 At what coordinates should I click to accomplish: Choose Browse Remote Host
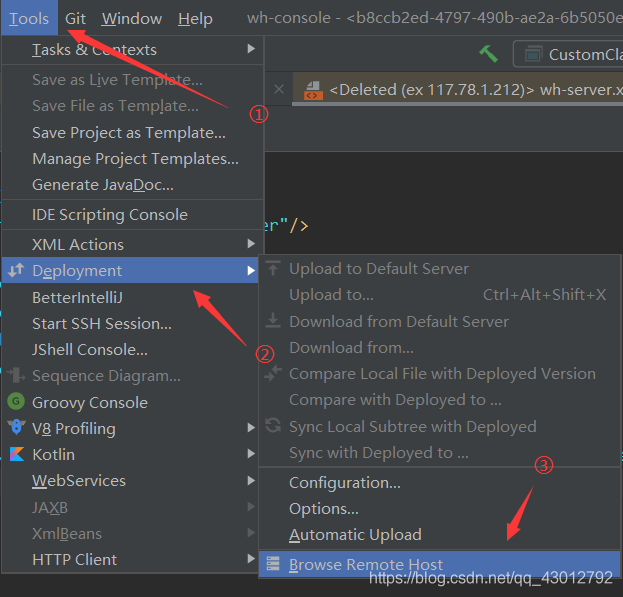point(439,564)
